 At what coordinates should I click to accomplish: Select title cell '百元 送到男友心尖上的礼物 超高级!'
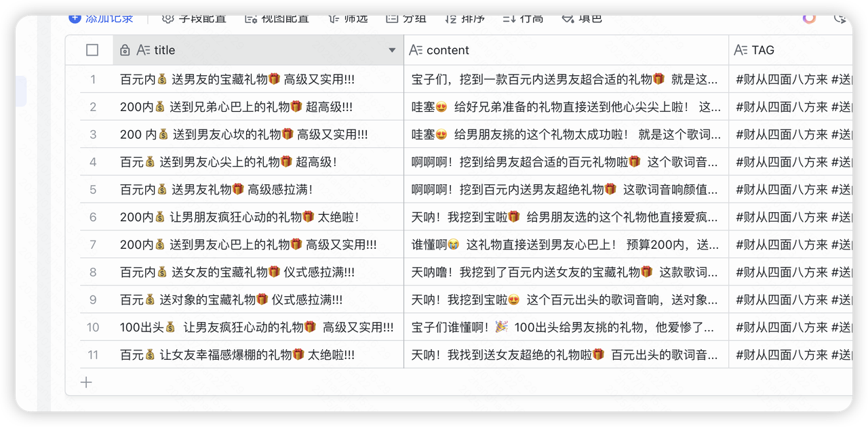(x=258, y=162)
